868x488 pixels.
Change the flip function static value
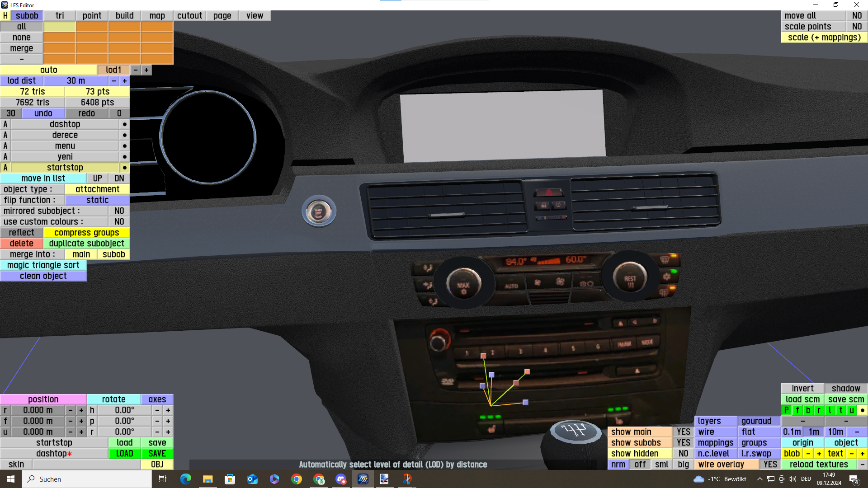tap(97, 200)
